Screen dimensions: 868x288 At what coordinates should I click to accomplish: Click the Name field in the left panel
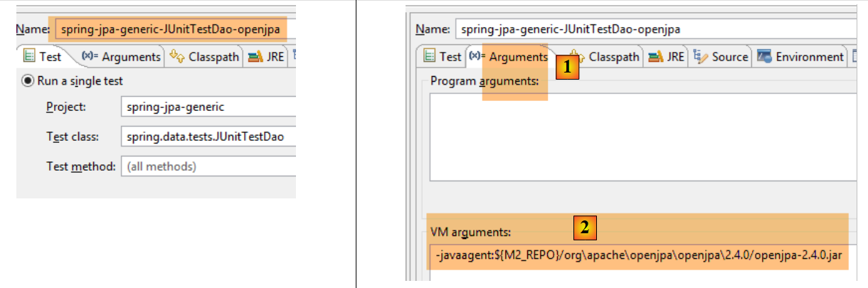click(171, 29)
